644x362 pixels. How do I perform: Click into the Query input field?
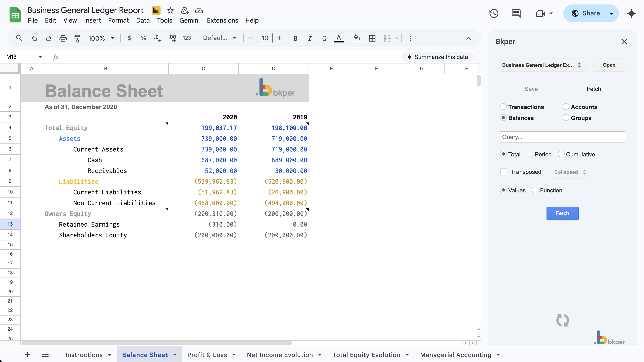tap(562, 137)
